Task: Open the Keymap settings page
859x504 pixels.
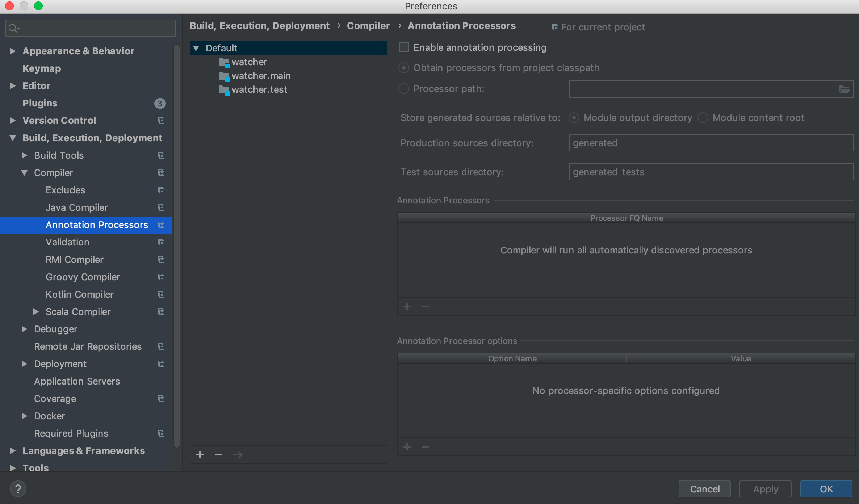Action: [42, 68]
